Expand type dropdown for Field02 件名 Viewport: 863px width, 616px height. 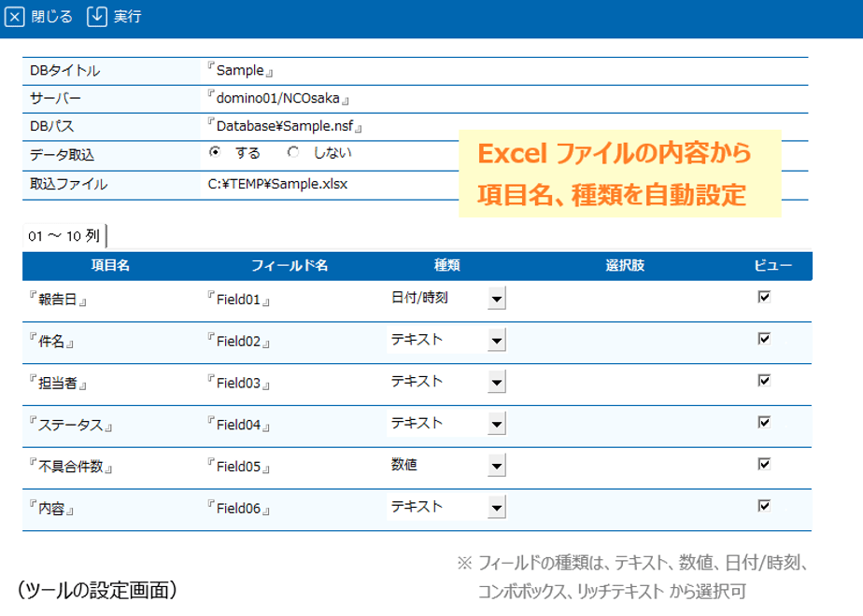[497, 341]
